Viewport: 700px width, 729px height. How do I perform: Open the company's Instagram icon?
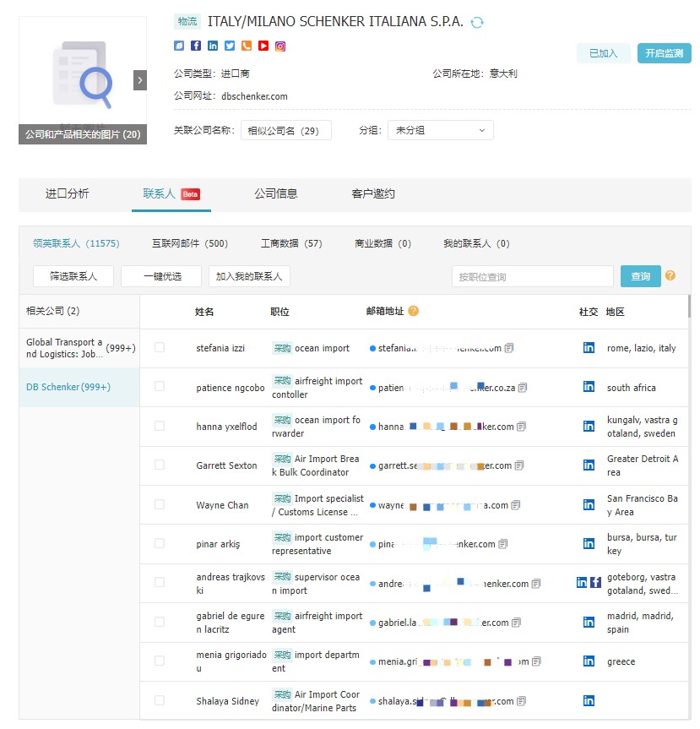coord(280,46)
